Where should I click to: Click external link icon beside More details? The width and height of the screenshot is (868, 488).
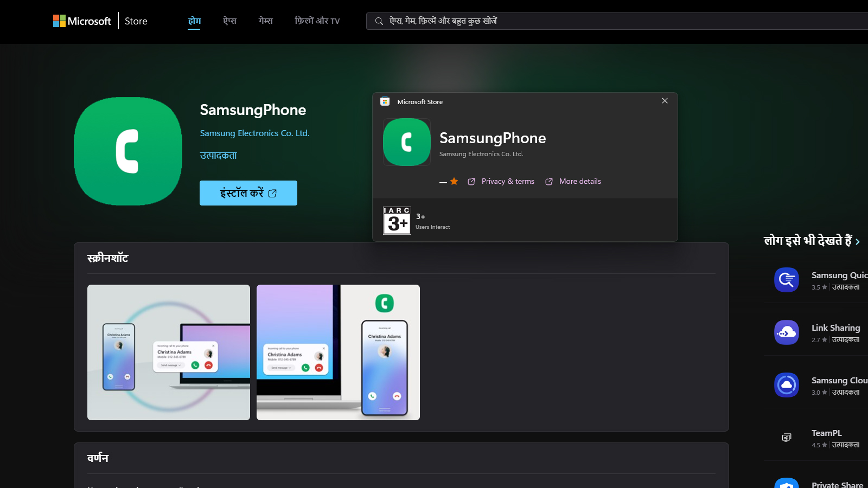pyautogui.click(x=549, y=182)
